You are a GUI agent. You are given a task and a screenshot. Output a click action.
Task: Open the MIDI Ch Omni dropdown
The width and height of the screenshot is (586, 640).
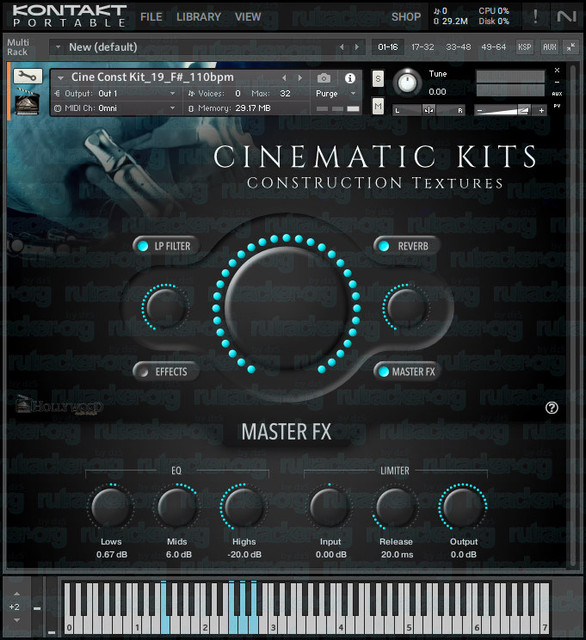tap(115, 108)
